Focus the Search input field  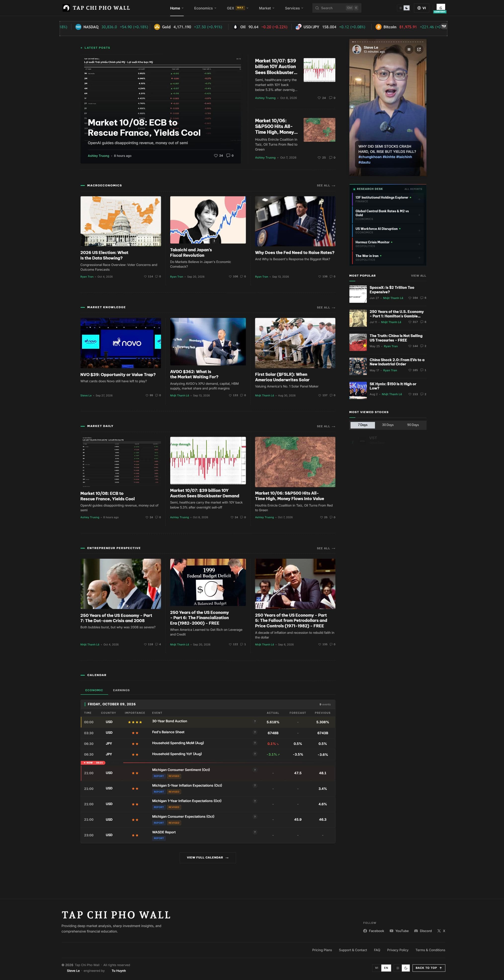(x=337, y=8)
